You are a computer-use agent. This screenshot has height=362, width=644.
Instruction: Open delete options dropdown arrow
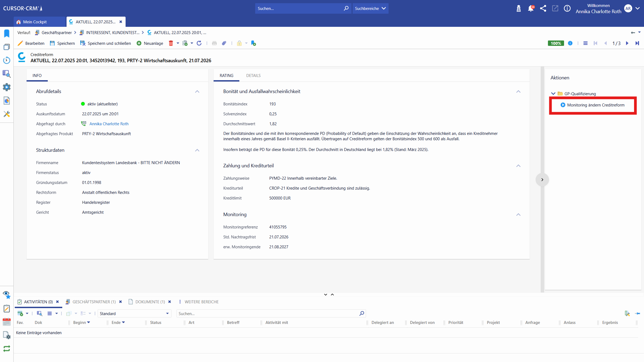pyautogui.click(x=178, y=43)
